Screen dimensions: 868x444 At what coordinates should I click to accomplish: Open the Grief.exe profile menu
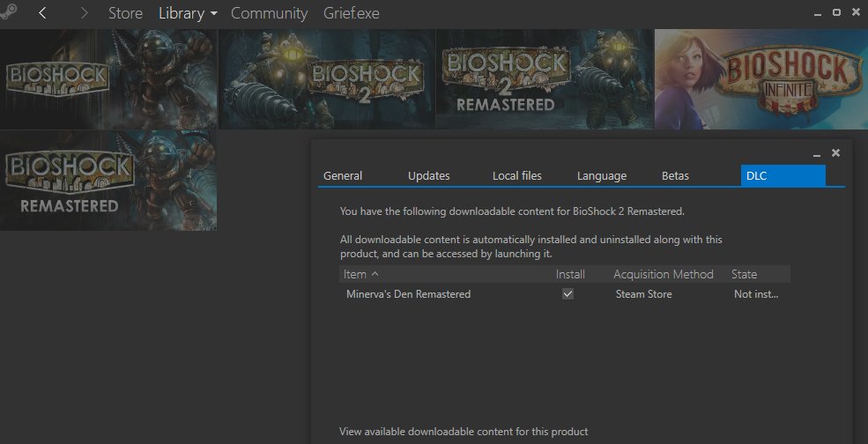pyautogui.click(x=352, y=12)
